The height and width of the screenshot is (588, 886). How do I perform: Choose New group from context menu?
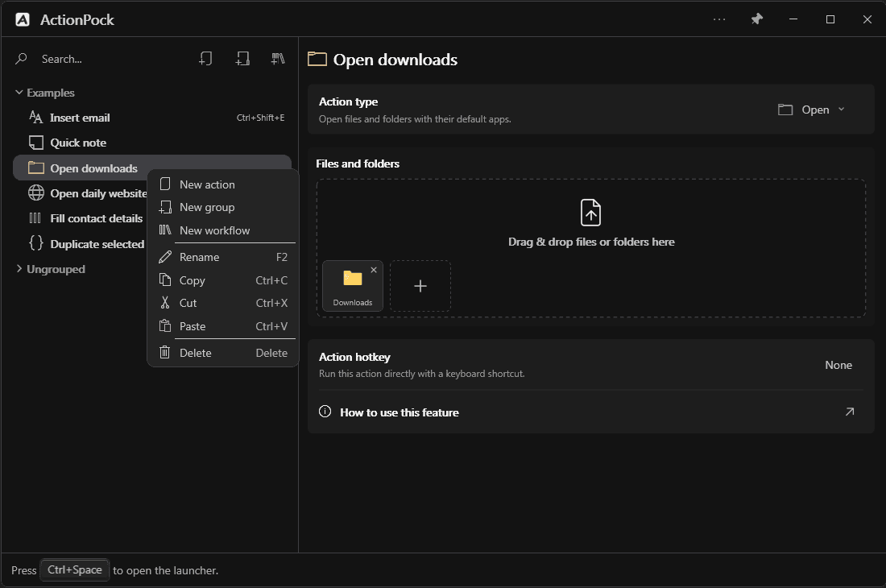[x=223, y=207]
